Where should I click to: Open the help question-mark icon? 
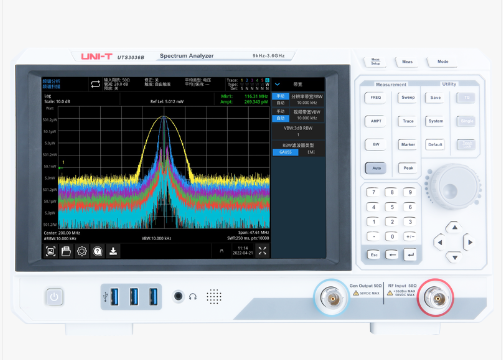coord(98,251)
